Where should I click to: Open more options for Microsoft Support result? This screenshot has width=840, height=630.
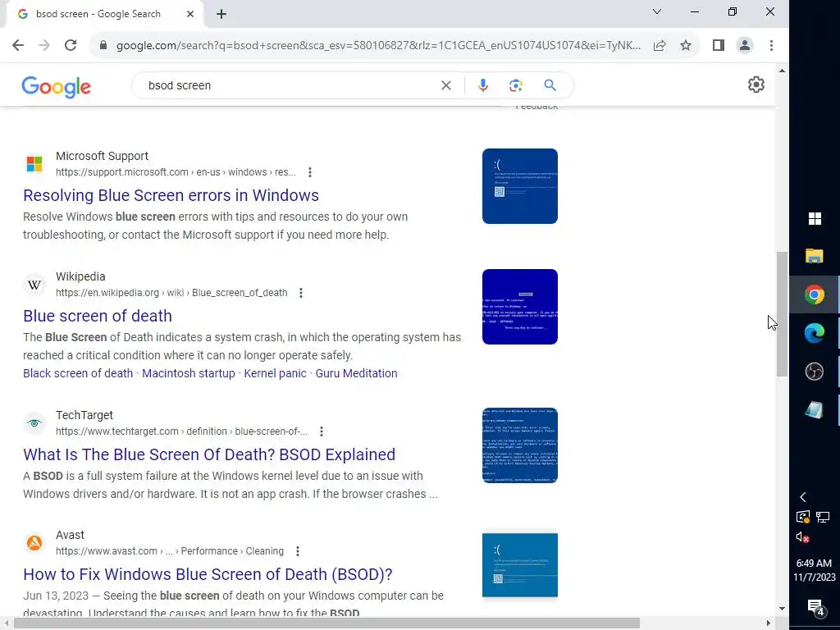click(309, 172)
